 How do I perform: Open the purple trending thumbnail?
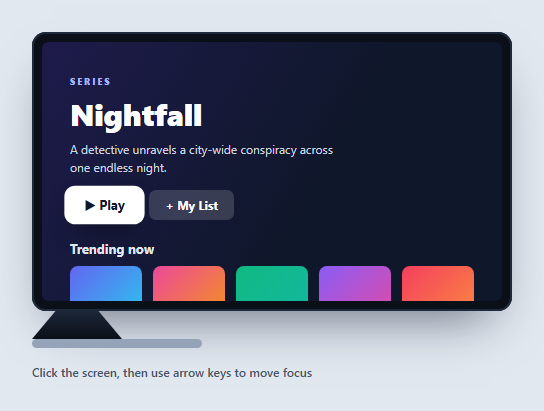click(355, 283)
